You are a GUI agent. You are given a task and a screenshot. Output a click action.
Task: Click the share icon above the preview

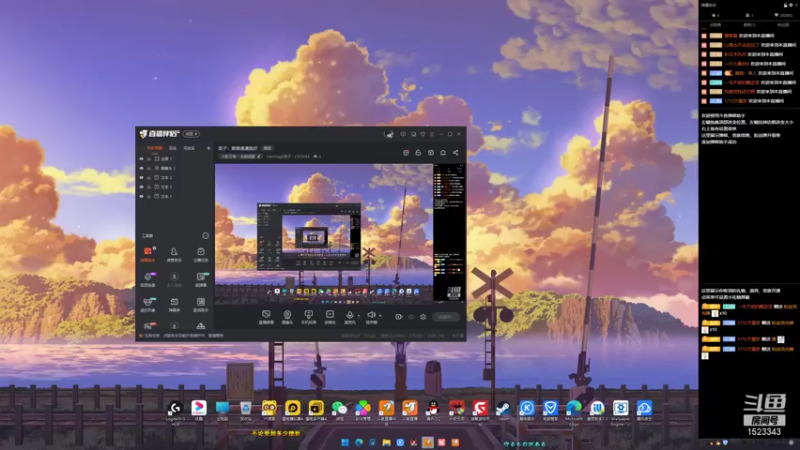click(456, 153)
